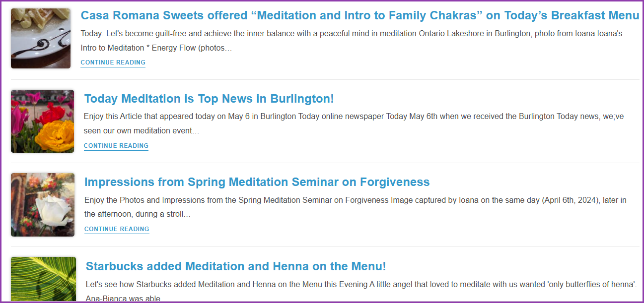The width and height of the screenshot is (644, 303).
Task: Open 'Starbucks added Meditation and Henna' post title
Action: 236,266
